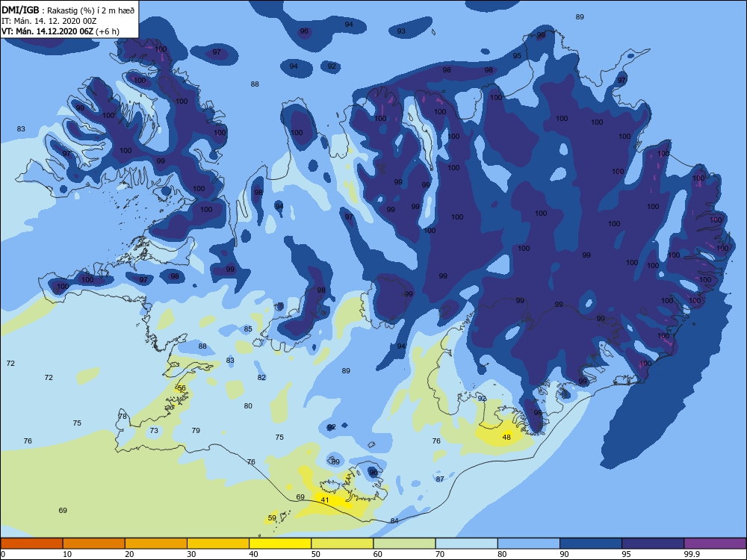This screenshot has height=560, width=747.
Task: Click the orange 20-30 legend swatch
Action: 156,544
